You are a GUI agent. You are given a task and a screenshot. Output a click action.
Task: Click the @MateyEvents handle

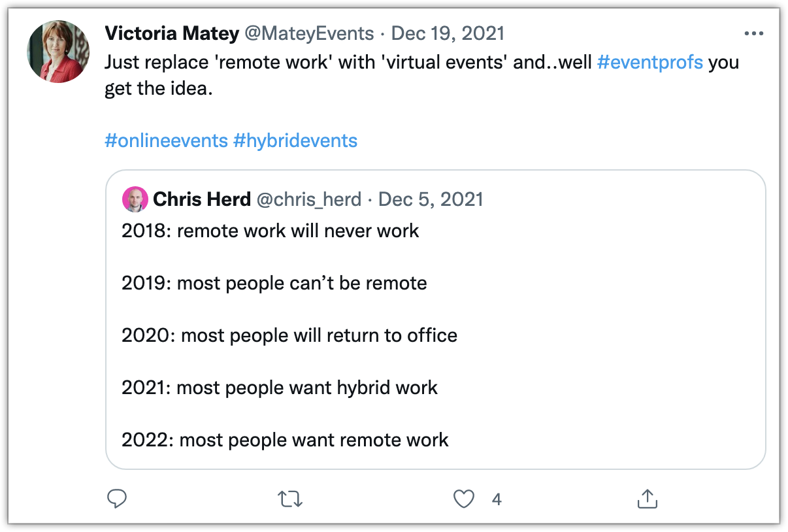coord(308,34)
